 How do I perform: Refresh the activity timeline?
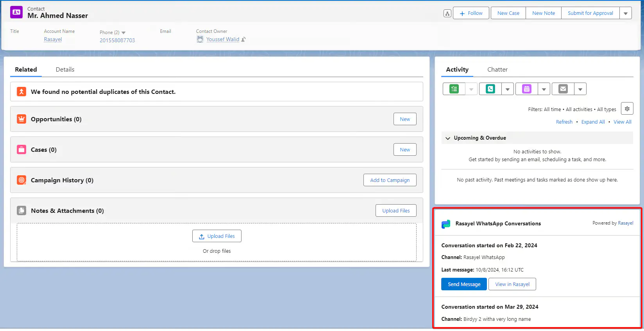point(564,122)
